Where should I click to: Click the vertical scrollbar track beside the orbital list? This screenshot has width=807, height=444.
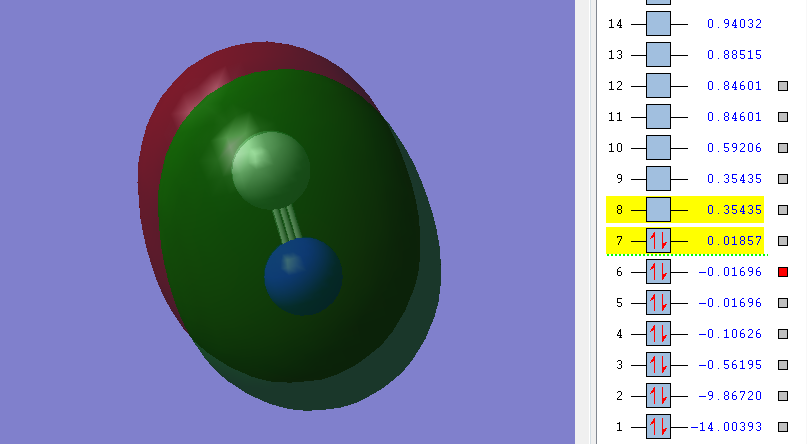click(583, 222)
